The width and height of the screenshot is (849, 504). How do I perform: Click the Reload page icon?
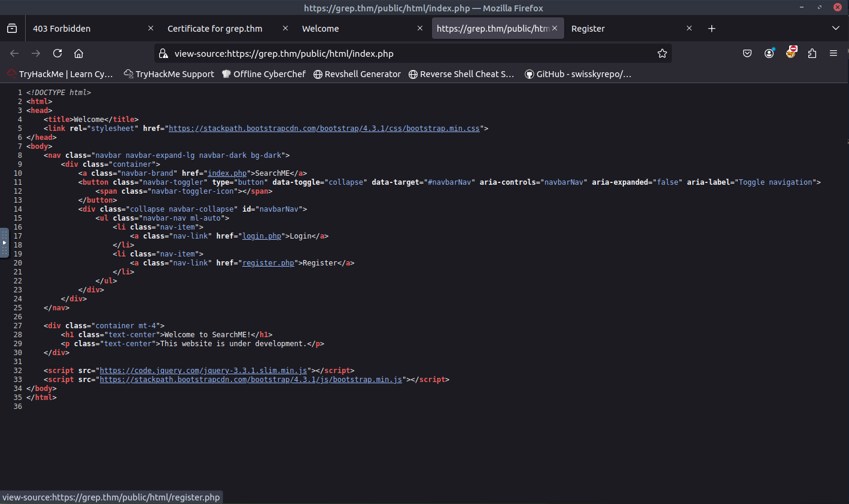pos(57,53)
